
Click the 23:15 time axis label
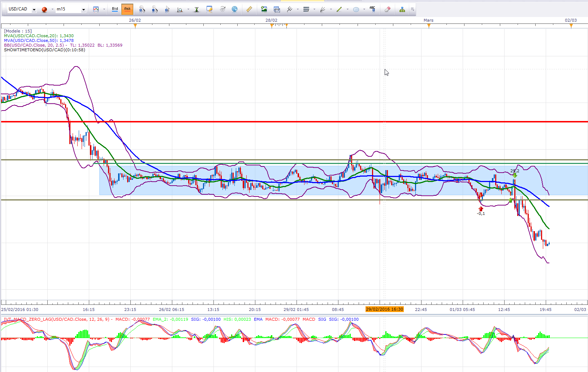pos(130,310)
